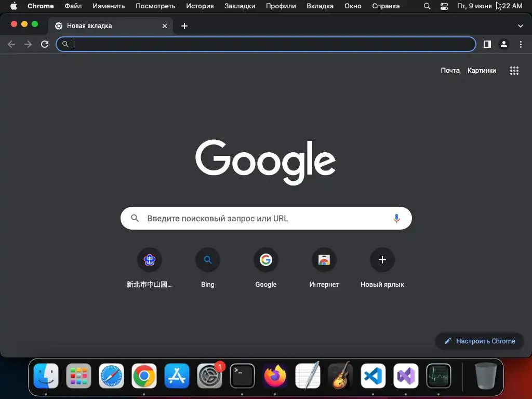Open the Trash in the Dock

tap(486, 376)
